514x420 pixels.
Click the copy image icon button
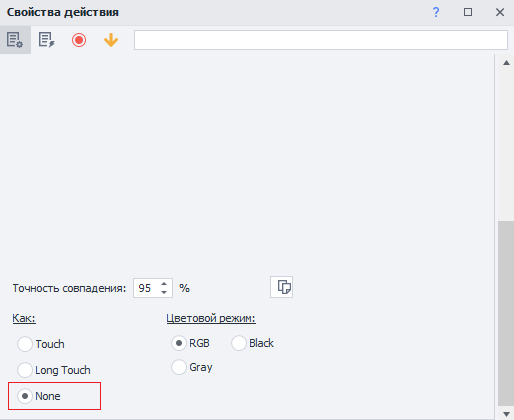(x=282, y=287)
